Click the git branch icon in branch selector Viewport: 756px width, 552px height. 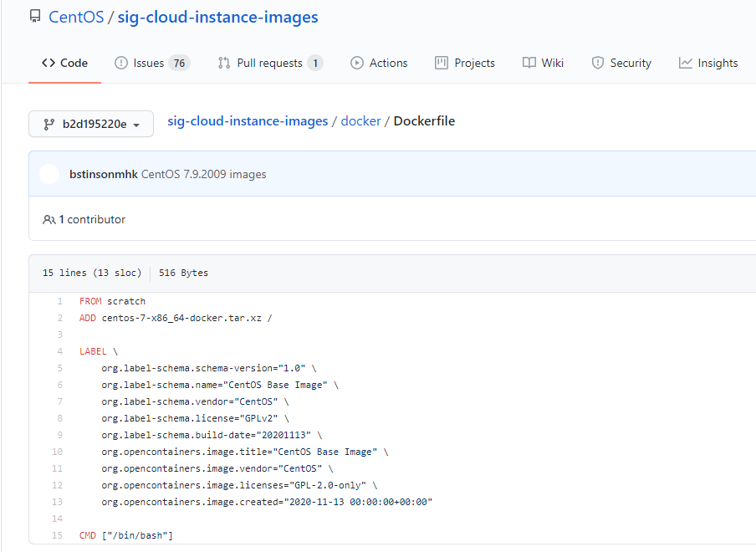tap(49, 125)
